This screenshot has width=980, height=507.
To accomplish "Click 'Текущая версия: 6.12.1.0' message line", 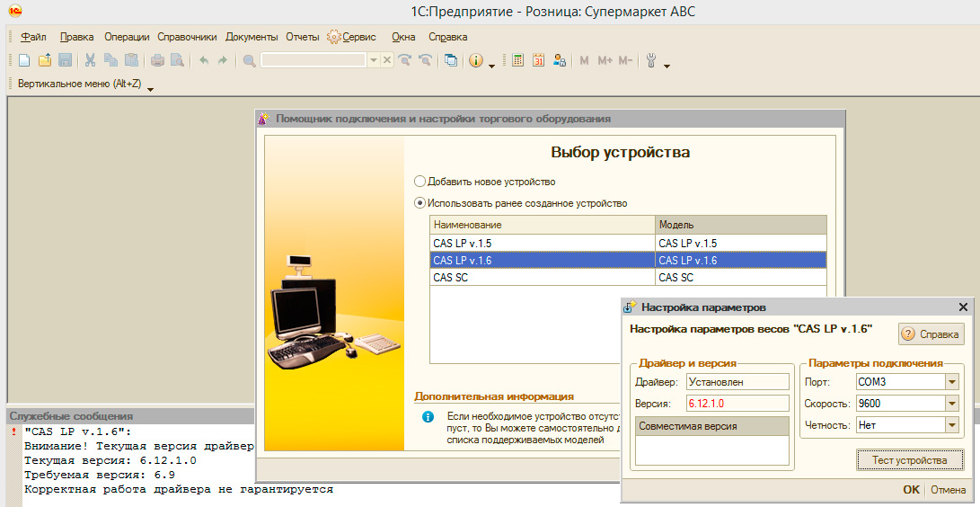I will point(110,461).
